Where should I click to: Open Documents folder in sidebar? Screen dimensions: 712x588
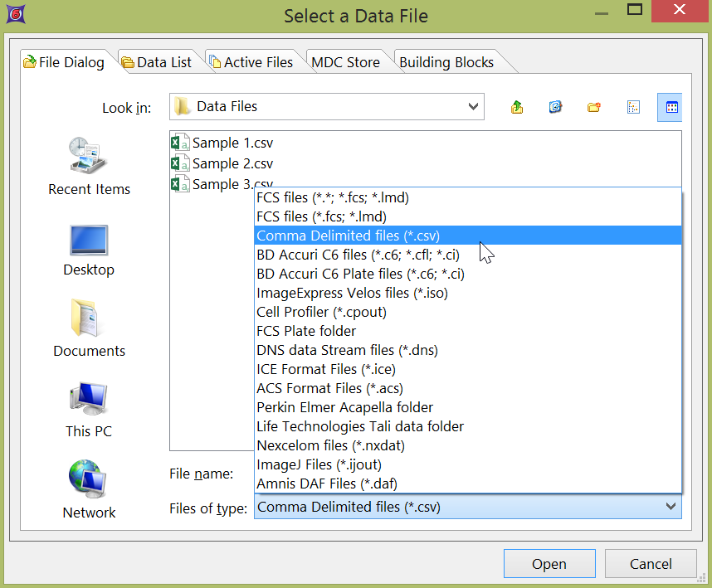[x=89, y=329]
